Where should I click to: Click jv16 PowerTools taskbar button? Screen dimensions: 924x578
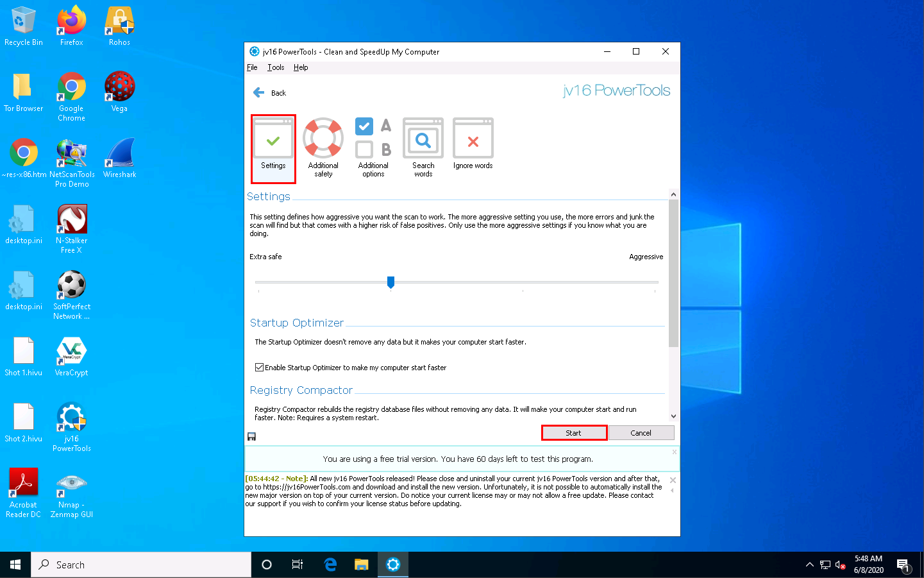pos(393,565)
